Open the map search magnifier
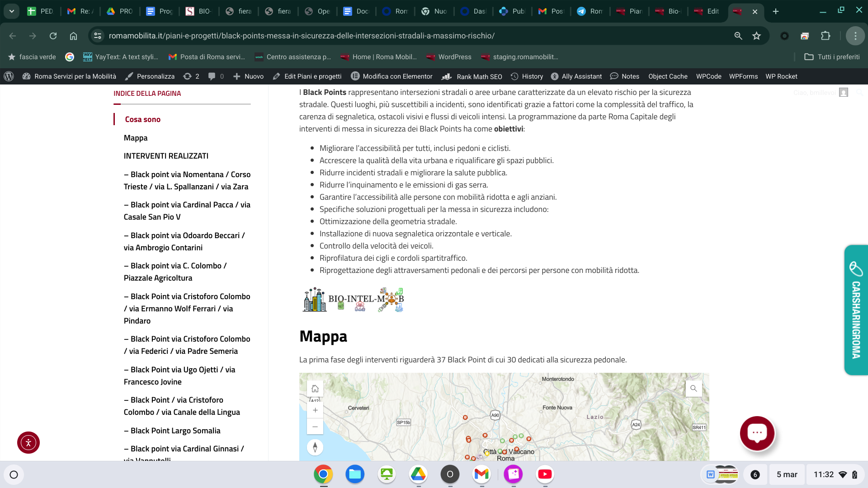This screenshot has width=868, height=488. pos(693,388)
